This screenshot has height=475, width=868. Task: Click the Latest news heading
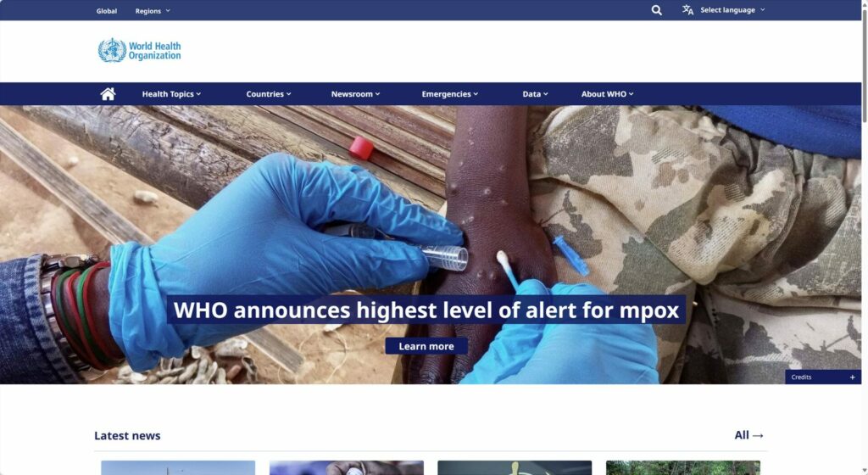coord(127,436)
